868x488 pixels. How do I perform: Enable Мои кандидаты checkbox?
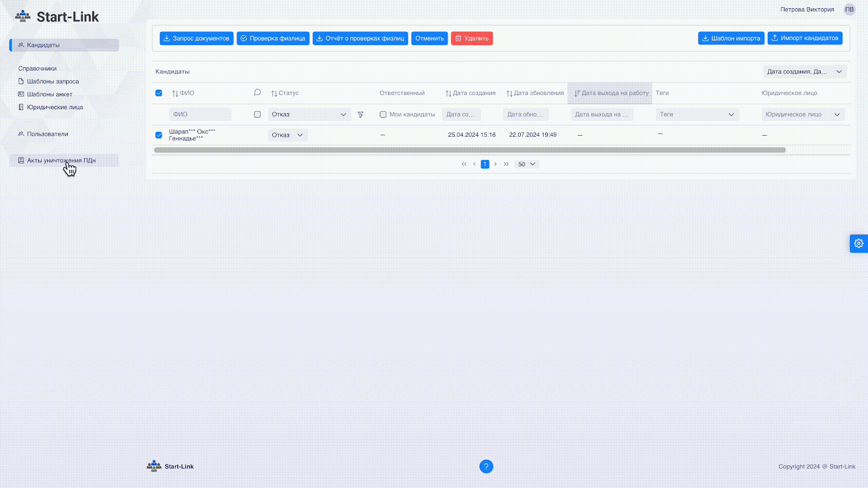click(x=383, y=115)
